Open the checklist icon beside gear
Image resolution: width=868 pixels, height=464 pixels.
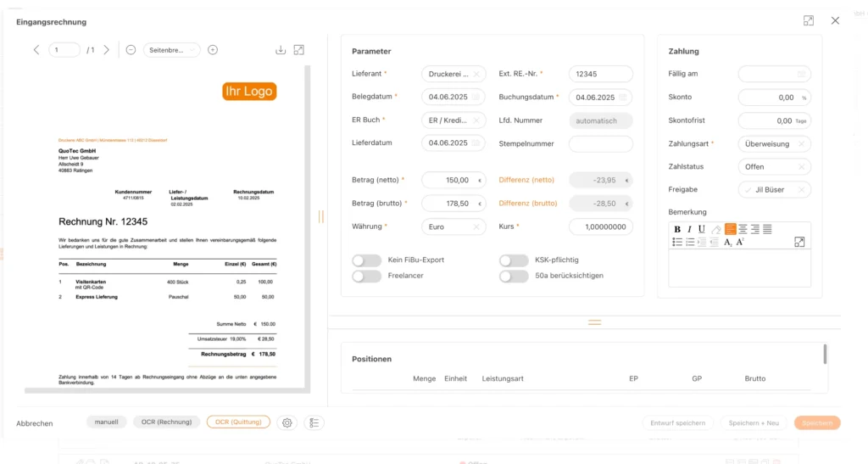coord(314,423)
